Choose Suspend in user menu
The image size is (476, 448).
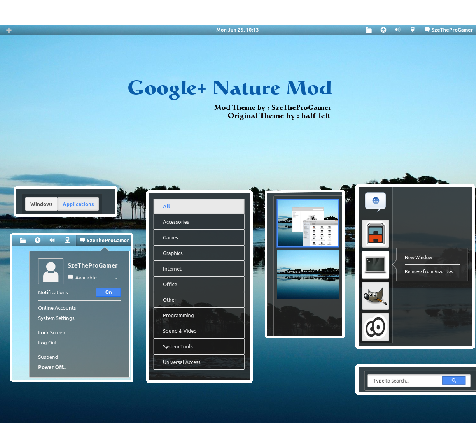point(48,357)
